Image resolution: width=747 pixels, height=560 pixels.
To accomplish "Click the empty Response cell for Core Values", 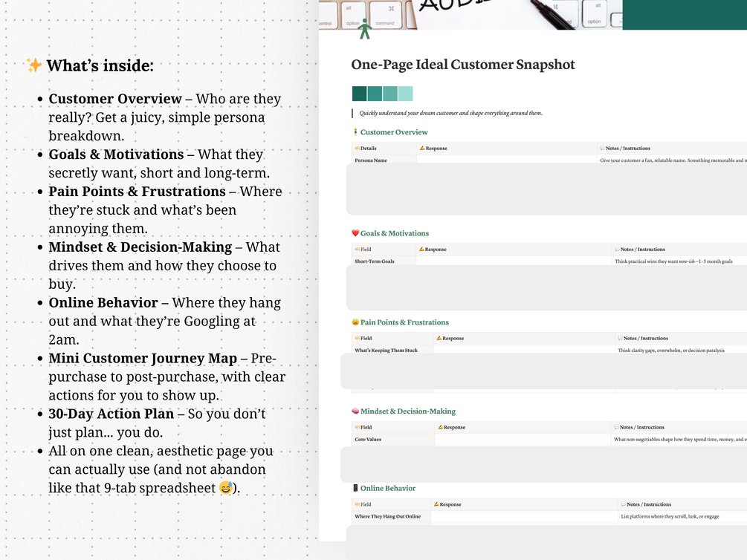I will pos(523,439).
